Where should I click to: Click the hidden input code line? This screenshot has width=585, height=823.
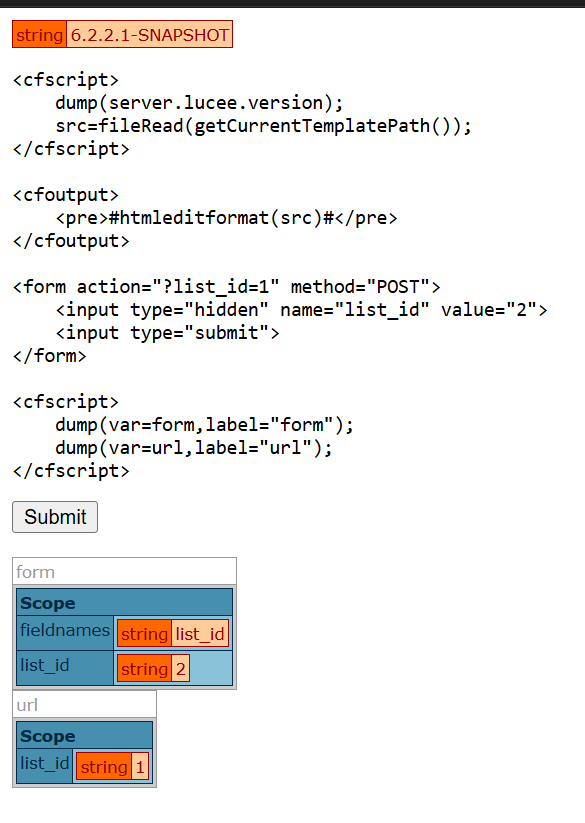301,310
